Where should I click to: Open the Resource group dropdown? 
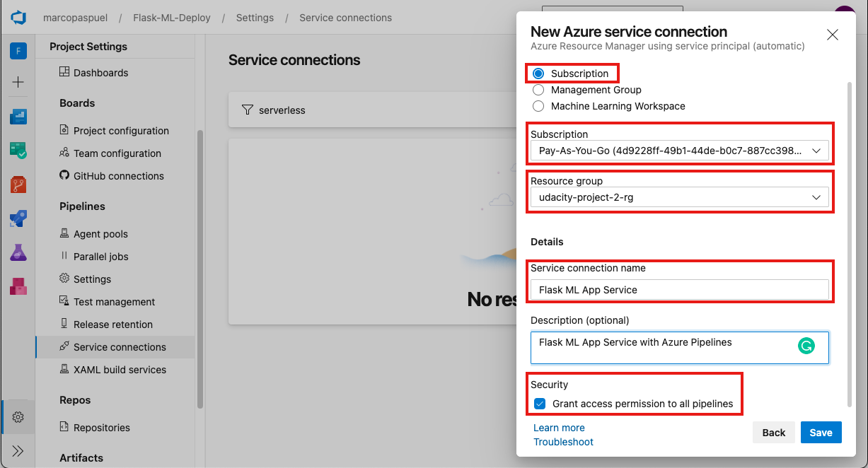(x=680, y=197)
